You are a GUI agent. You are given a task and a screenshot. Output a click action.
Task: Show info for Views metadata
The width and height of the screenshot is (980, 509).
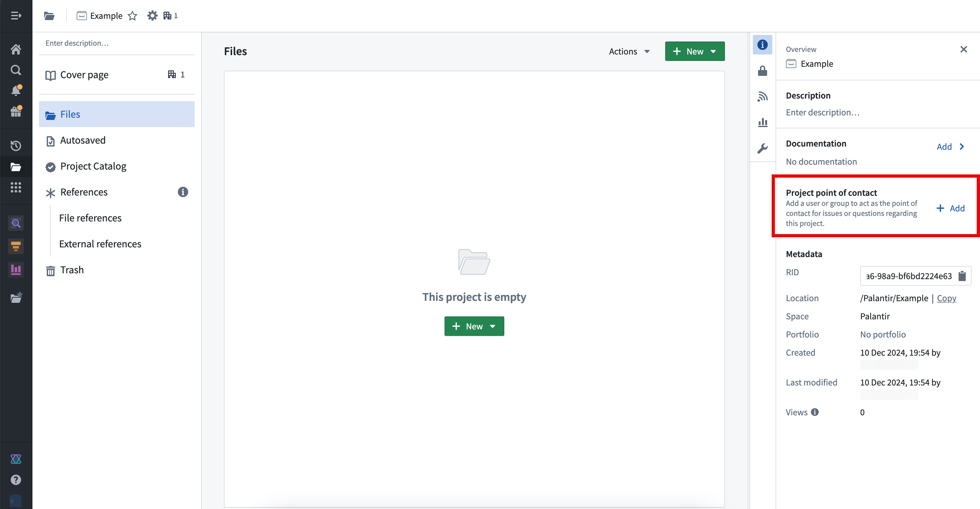coord(815,412)
